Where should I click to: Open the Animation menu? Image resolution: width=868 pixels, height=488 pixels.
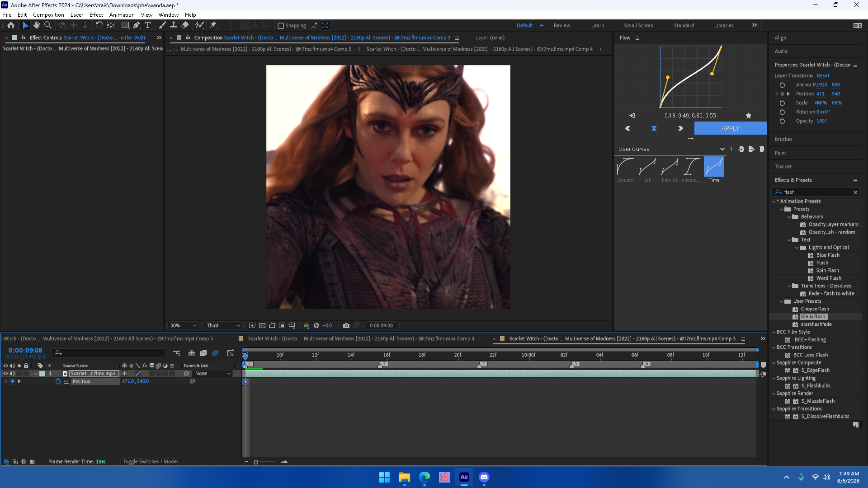click(x=122, y=14)
